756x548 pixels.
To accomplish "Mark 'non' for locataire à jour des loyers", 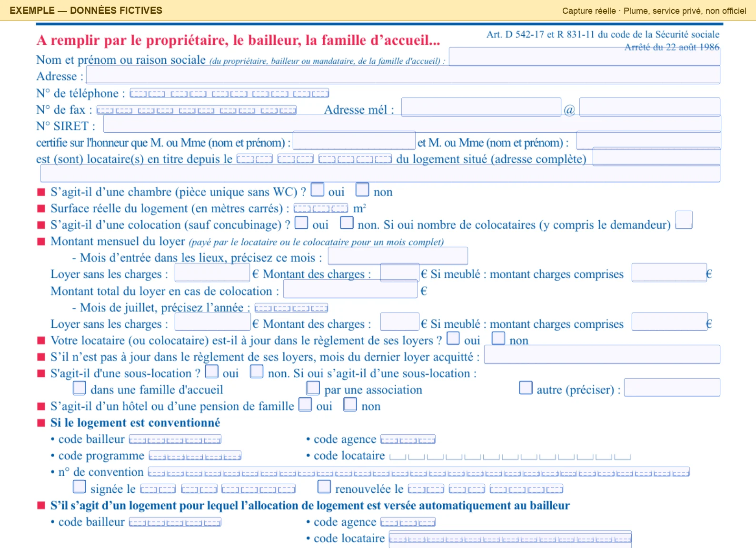I will [498, 338].
